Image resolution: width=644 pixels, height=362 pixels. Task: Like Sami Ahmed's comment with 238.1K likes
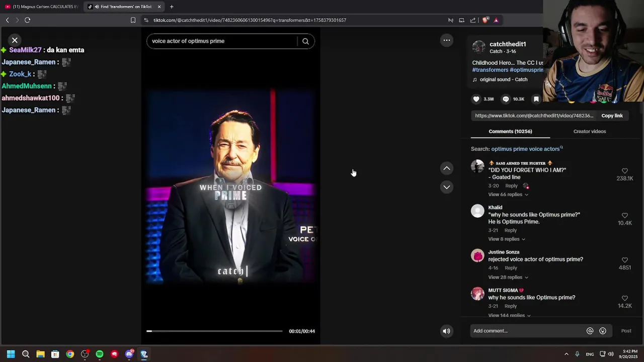625,171
